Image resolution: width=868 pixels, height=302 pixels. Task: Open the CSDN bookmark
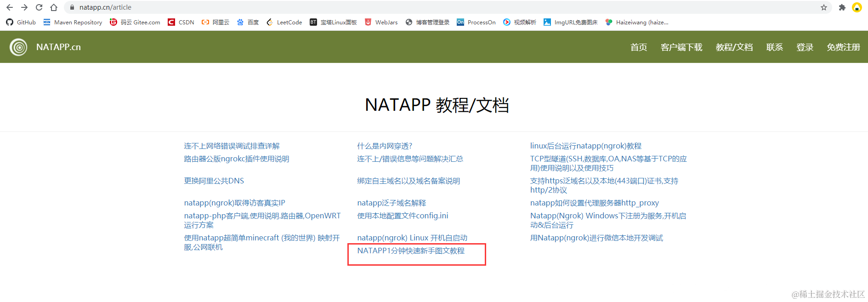(x=181, y=22)
